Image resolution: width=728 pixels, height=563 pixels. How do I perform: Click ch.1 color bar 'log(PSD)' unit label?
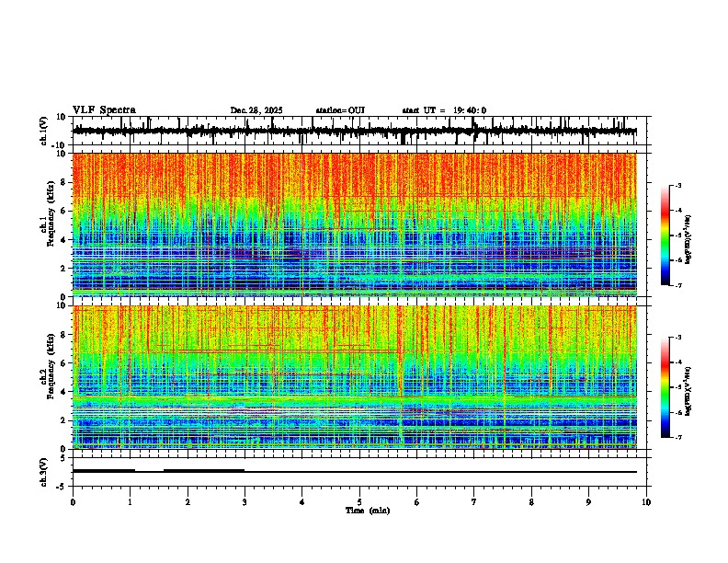click(x=688, y=240)
